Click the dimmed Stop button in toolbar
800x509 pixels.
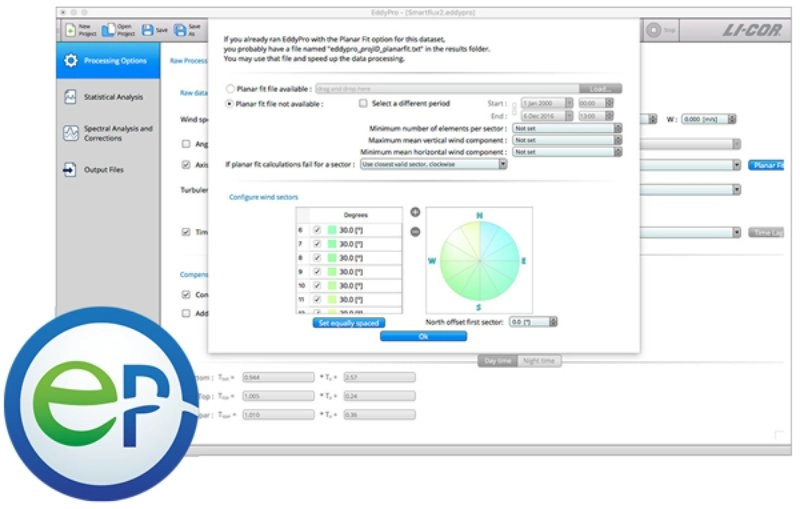(x=661, y=30)
